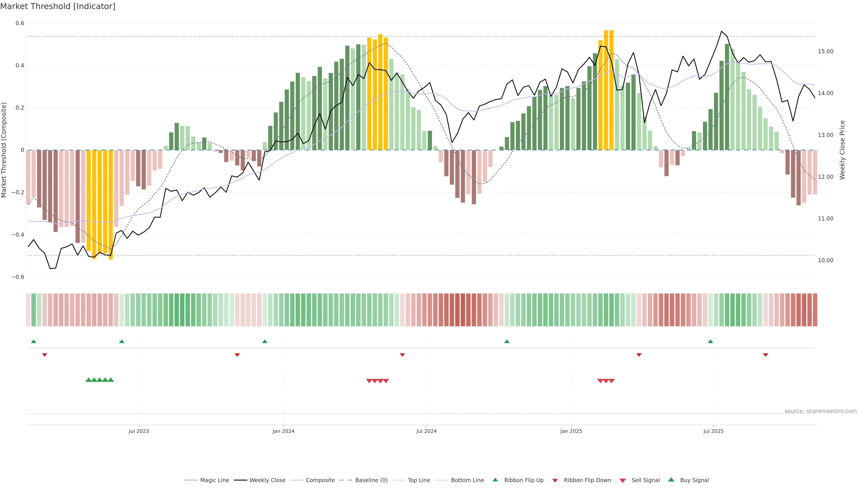Screen dimensions: 868x488
Task: Click rightmost Sell Signal marker near Jan 2025
Action: (612, 381)
